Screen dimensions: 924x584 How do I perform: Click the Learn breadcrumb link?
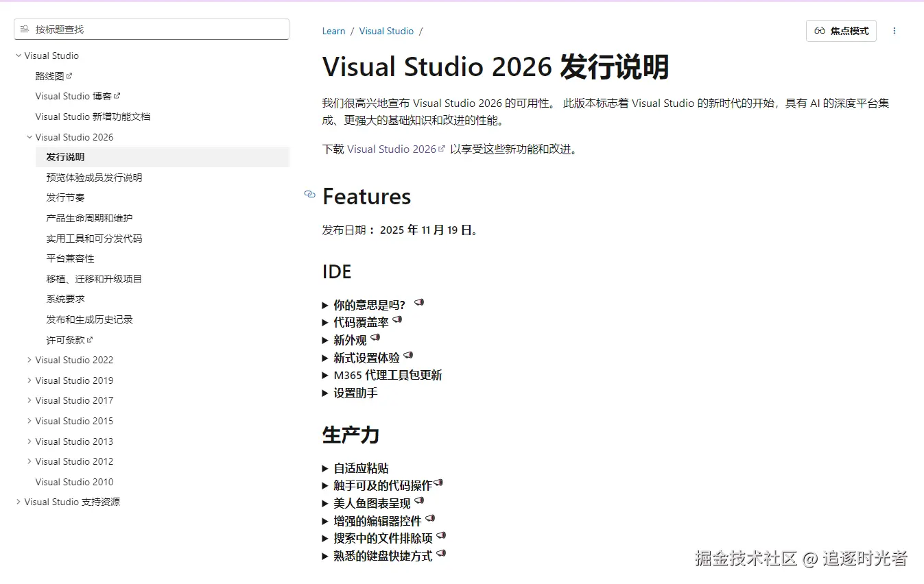coord(334,31)
